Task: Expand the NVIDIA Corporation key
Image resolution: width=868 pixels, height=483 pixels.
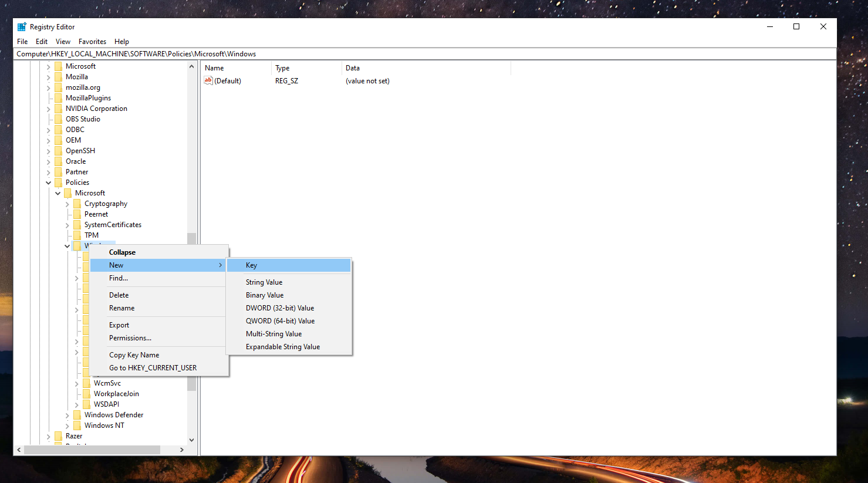Action: coord(49,109)
